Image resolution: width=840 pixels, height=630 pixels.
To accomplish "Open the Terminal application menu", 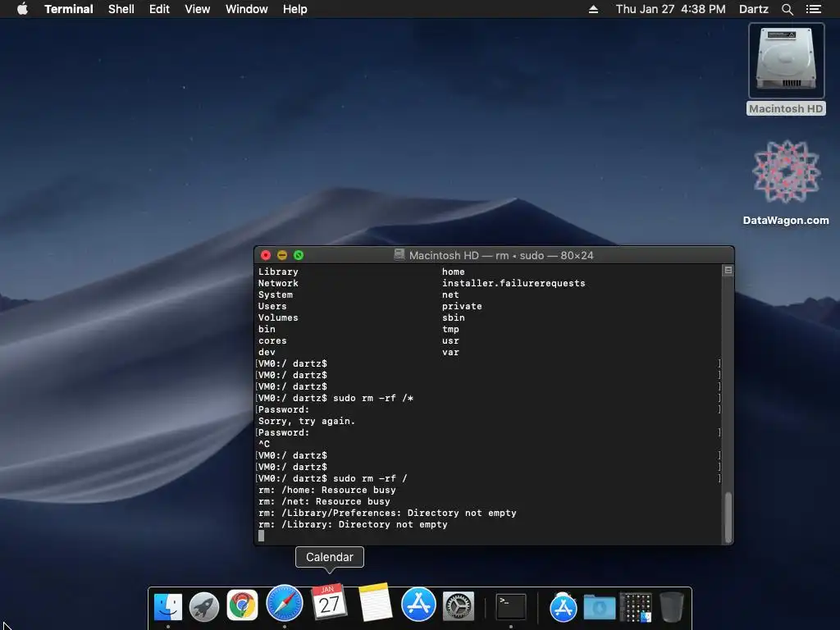I will (69, 9).
